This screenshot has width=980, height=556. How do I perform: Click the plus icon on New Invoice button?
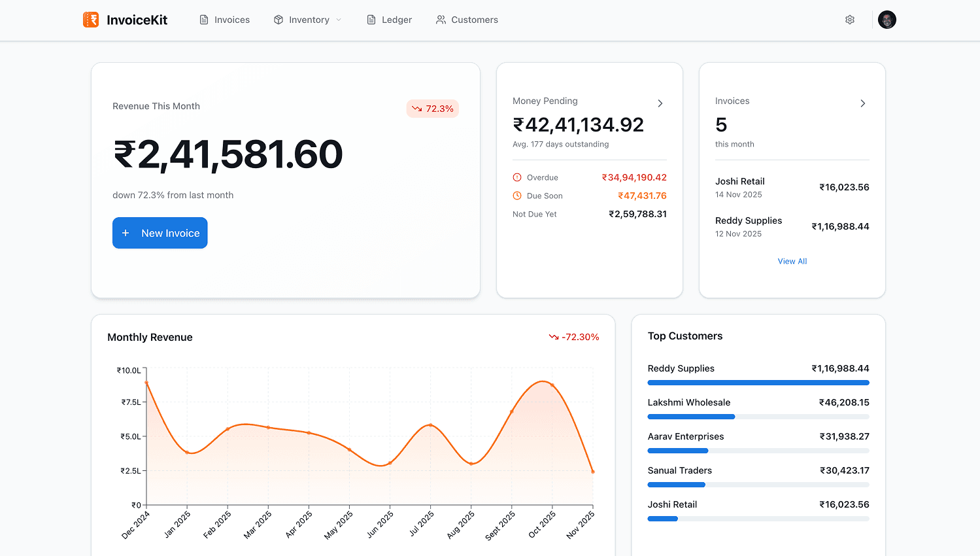pos(126,233)
